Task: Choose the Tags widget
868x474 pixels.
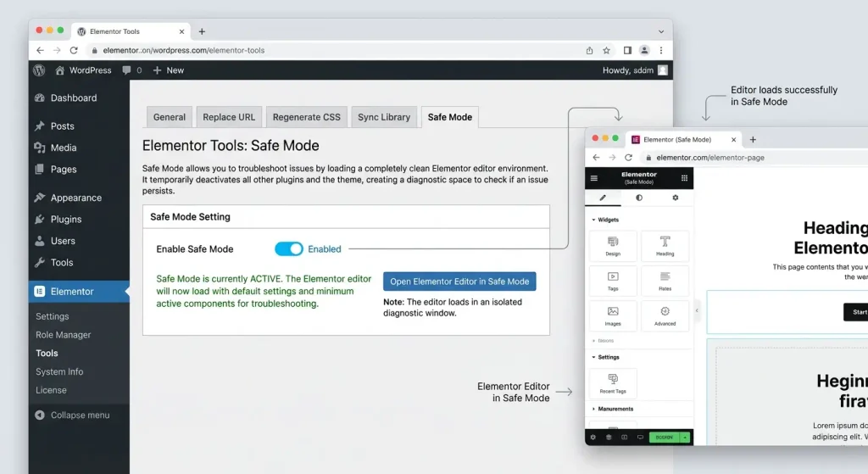Action: (x=613, y=281)
